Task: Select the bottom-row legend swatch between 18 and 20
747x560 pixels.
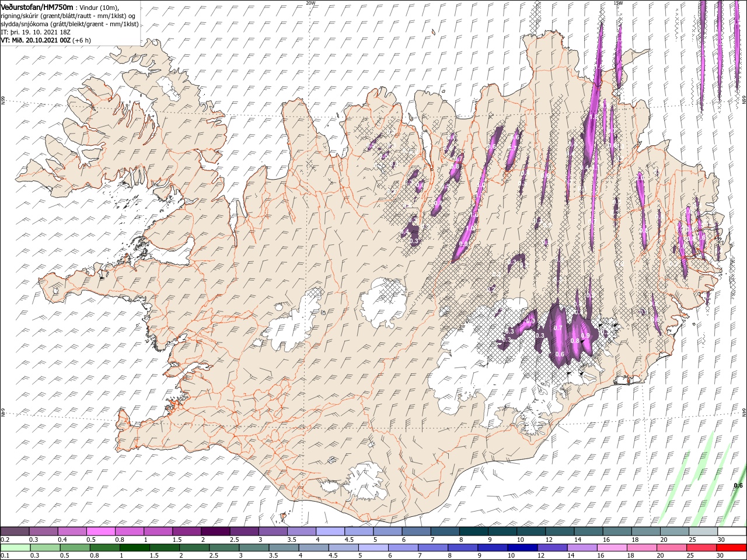Action: [643, 548]
